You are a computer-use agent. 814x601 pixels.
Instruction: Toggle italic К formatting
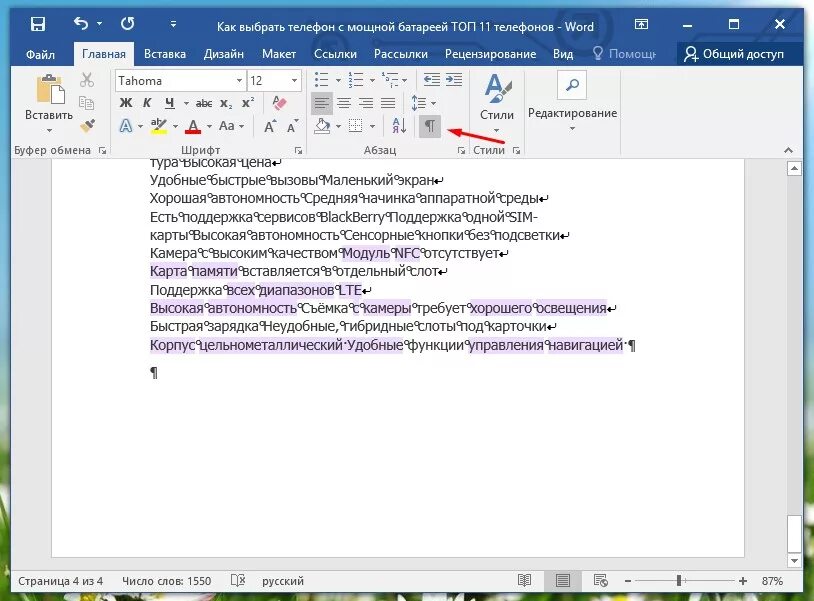pos(147,103)
